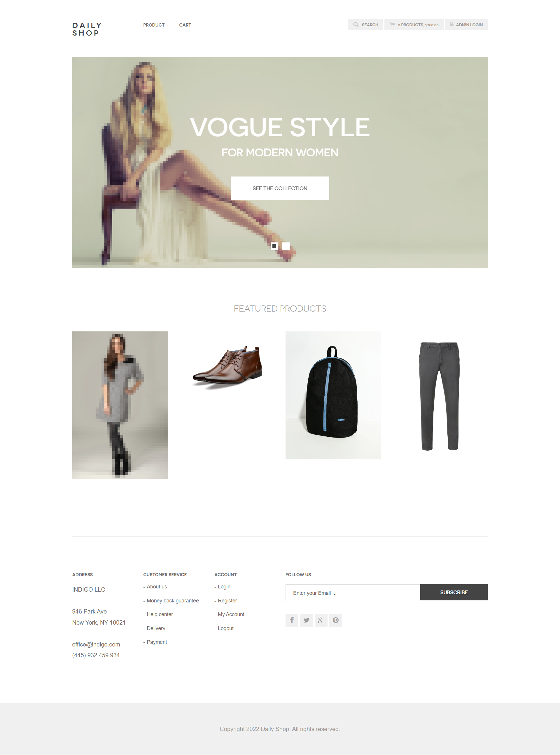
Task: Click the first carousel navigation dot
Action: (274, 246)
